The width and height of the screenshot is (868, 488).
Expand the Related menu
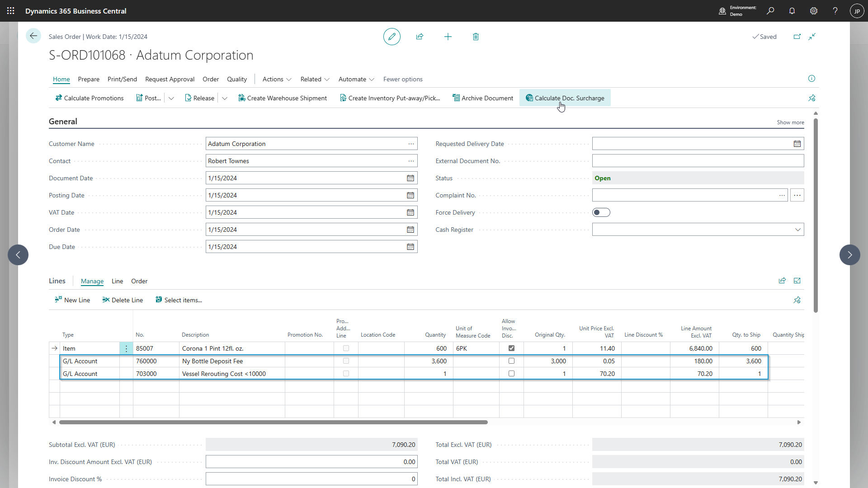pos(315,79)
